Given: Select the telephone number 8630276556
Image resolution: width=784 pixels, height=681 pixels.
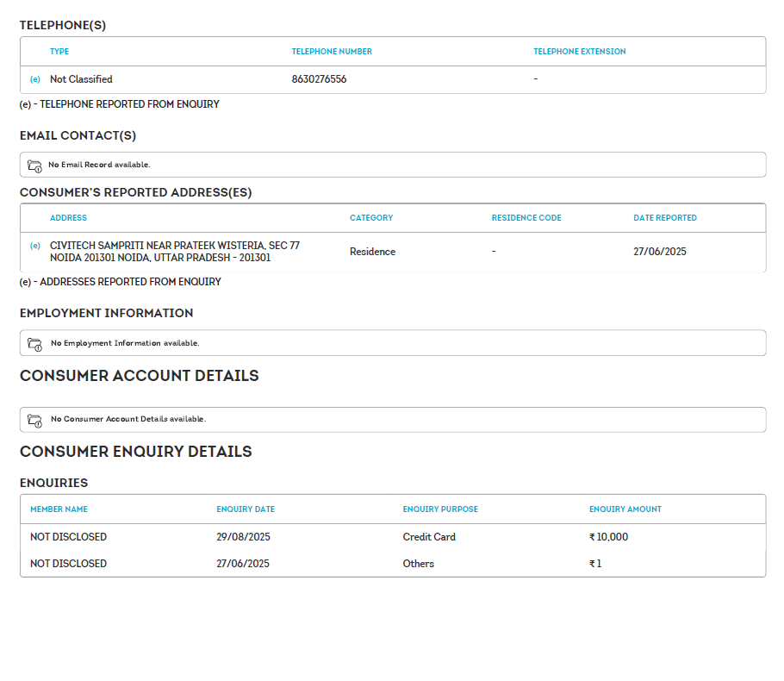Looking at the screenshot, I should (x=319, y=79).
